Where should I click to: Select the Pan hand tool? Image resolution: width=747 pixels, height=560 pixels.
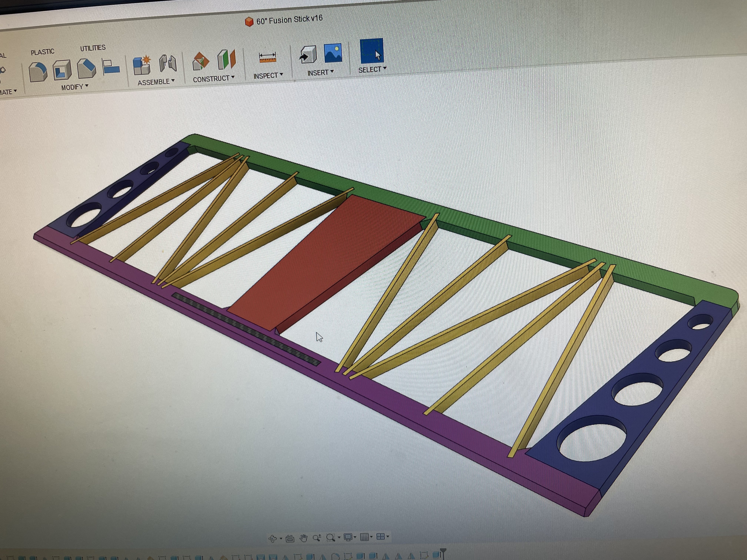coord(304,538)
